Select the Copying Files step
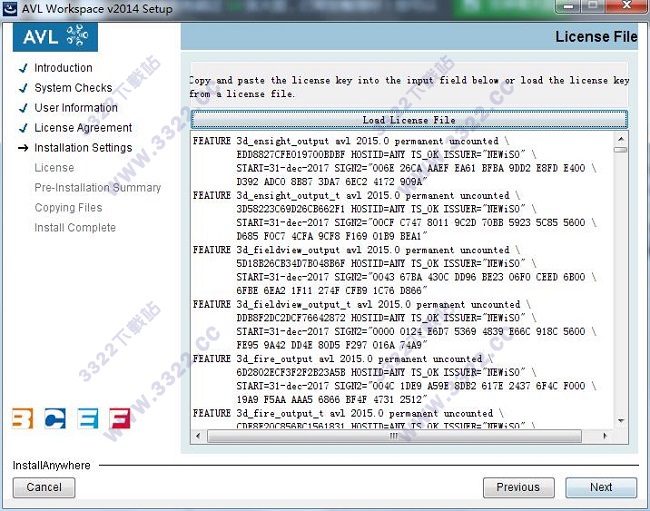The height and width of the screenshot is (511, 650). pyautogui.click(x=68, y=208)
